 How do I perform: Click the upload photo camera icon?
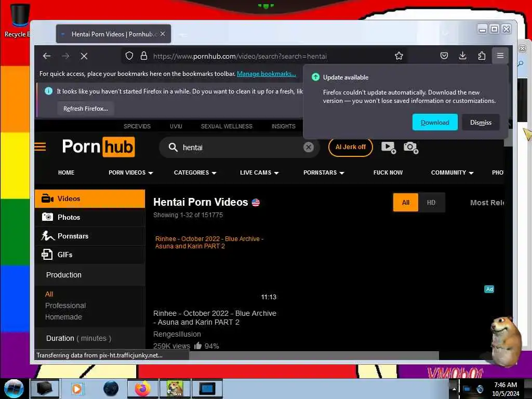[410, 147]
